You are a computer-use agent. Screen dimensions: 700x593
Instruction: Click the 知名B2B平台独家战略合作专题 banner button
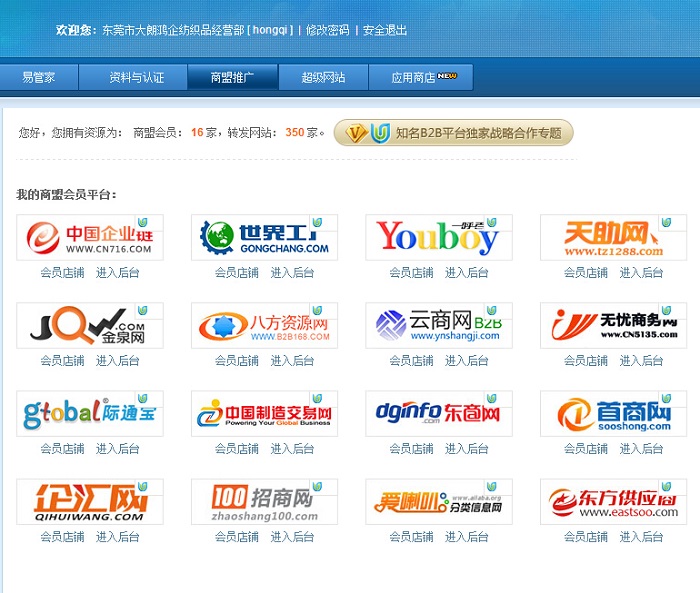point(454,132)
